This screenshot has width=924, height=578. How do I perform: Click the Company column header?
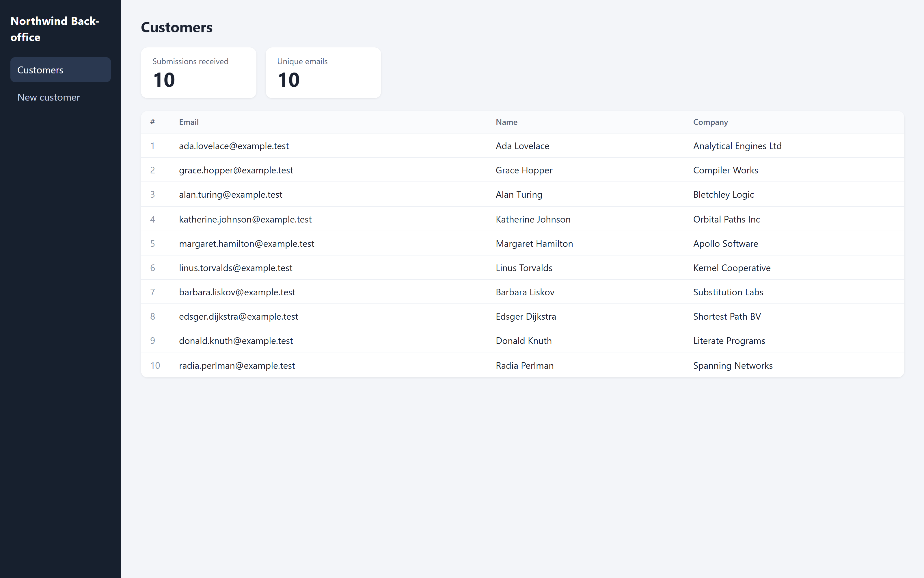pyautogui.click(x=710, y=122)
